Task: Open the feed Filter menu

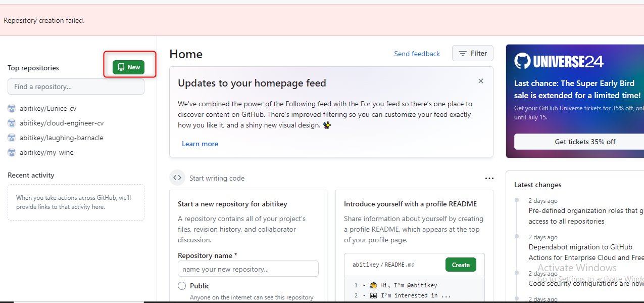Action: click(472, 53)
